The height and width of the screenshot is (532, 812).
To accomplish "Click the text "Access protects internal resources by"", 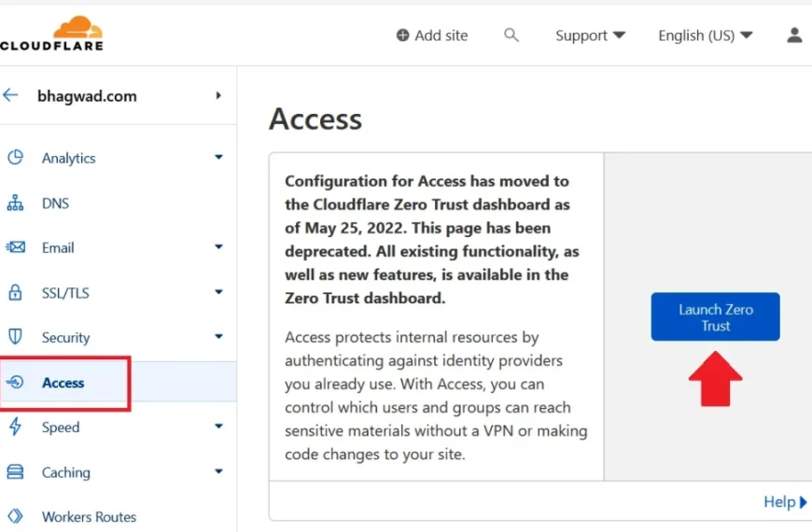I will point(412,337).
